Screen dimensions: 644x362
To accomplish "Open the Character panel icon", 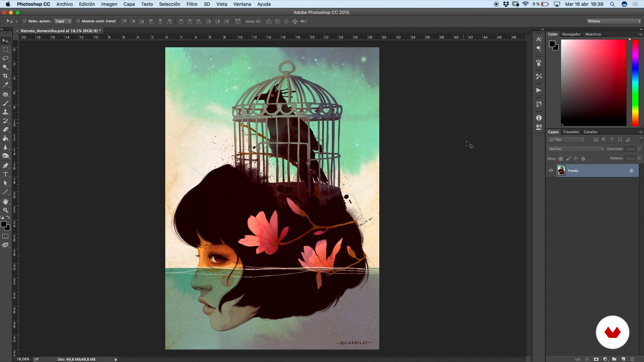I will 539,39.
